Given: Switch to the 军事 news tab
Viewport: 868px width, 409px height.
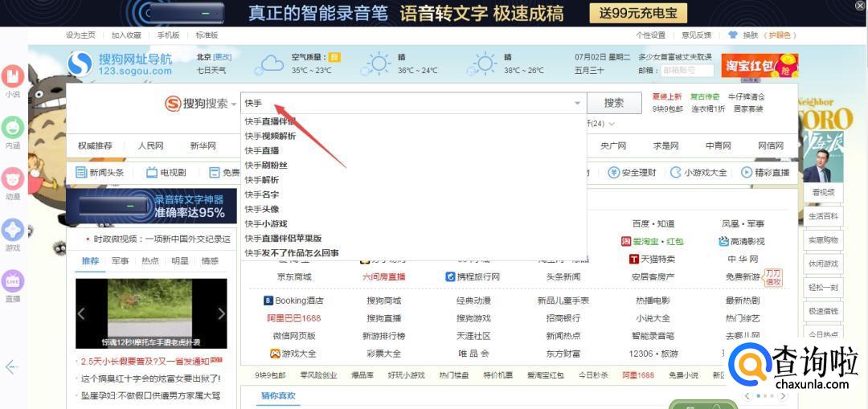Looking at the screenshot, I should coord(120,260).
